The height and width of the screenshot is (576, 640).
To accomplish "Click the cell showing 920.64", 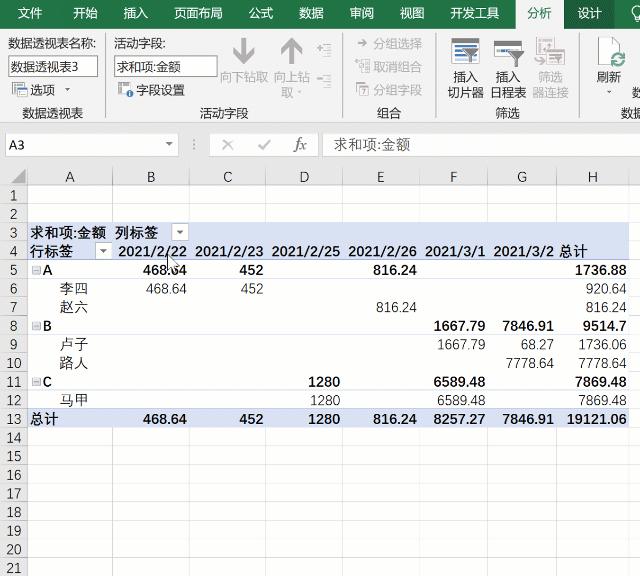I will click(x=593, y=289).
